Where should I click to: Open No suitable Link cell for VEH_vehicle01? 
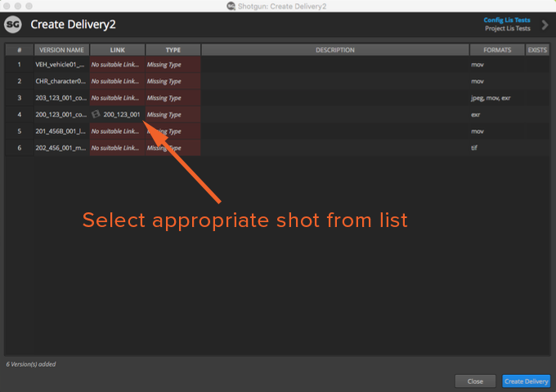click(118, 65)
